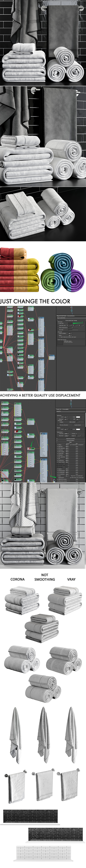
Task: Open the green, blue and purple rolled towels image
Action: (x=63, y=273)
